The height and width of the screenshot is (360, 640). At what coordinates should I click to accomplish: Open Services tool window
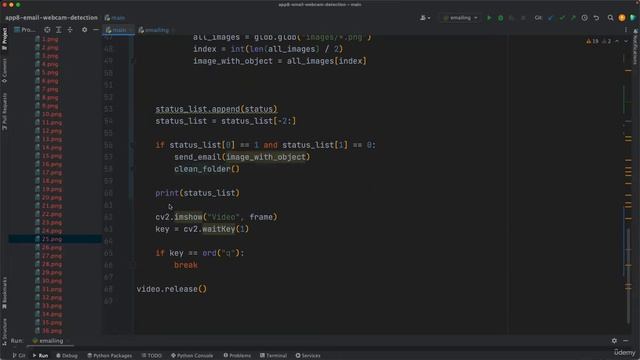(x=308, y=356)
